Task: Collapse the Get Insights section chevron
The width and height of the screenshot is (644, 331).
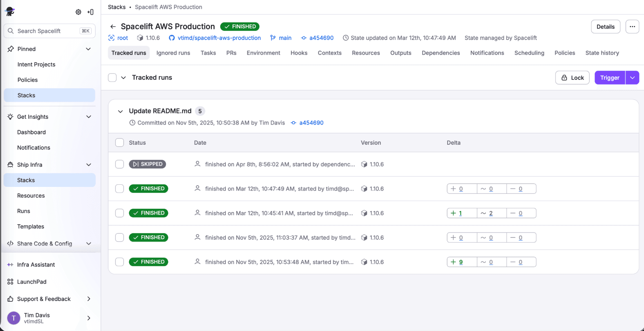Action: click(x=89, y=117)
